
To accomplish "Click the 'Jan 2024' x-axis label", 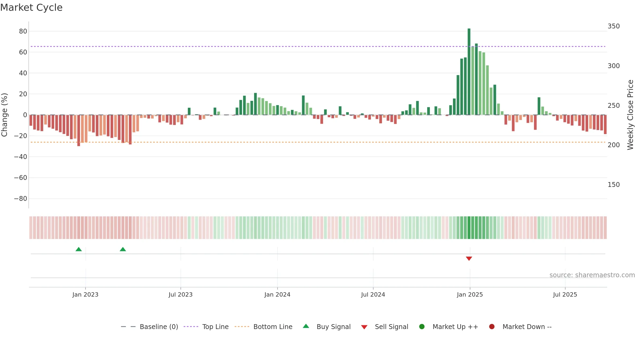I will [277, 295].
